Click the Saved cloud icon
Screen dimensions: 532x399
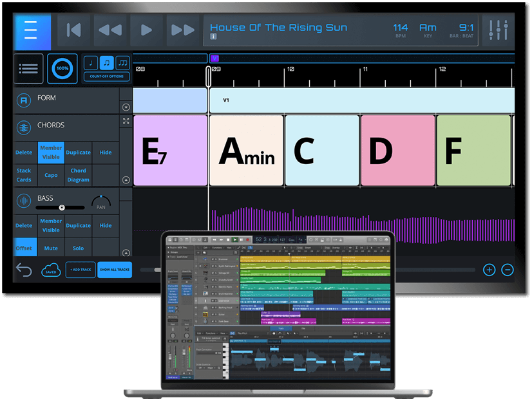pyautogui.click(x=51, y=270)
